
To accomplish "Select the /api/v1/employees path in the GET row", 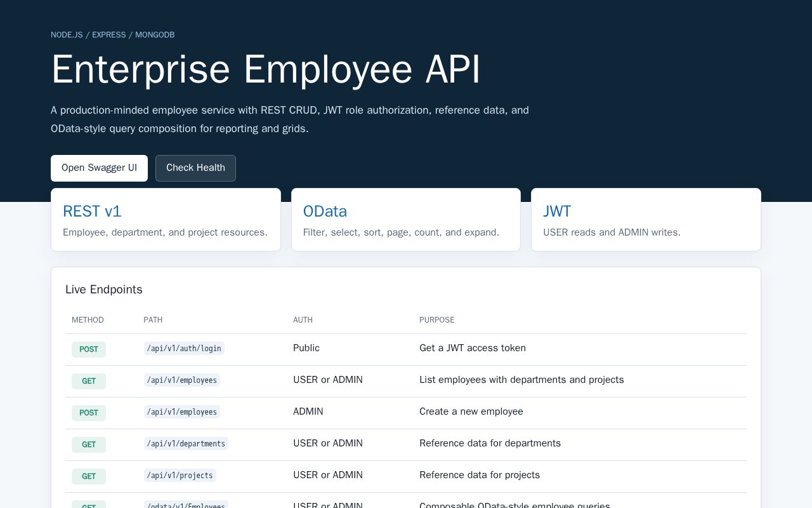I will coord(182,380).
